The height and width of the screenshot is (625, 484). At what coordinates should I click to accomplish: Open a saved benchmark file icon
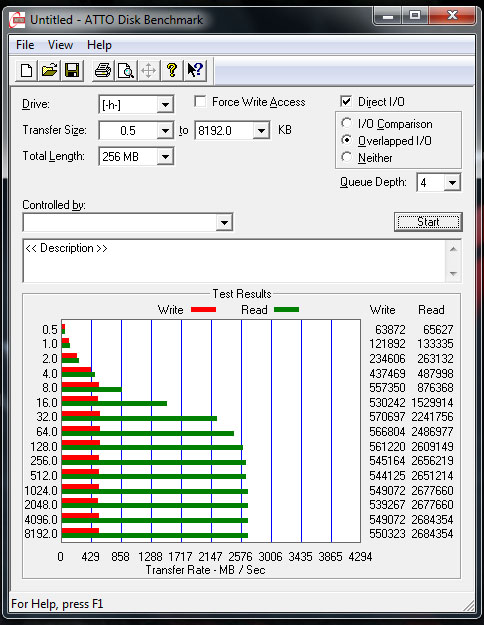click(49, 71)
